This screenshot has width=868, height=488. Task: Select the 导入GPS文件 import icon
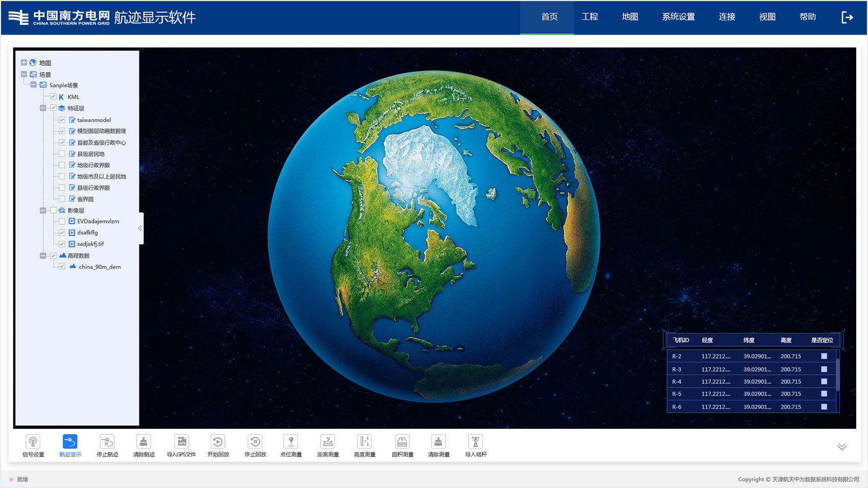point(181,442)
